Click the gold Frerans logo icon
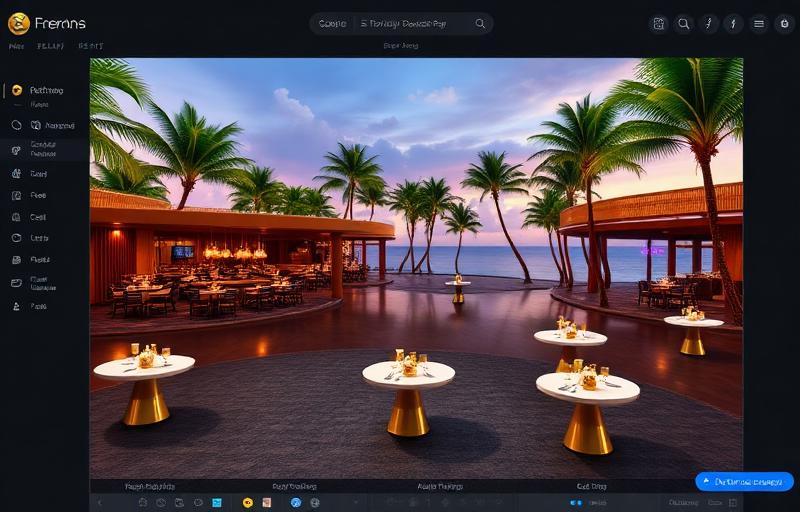 19,23
